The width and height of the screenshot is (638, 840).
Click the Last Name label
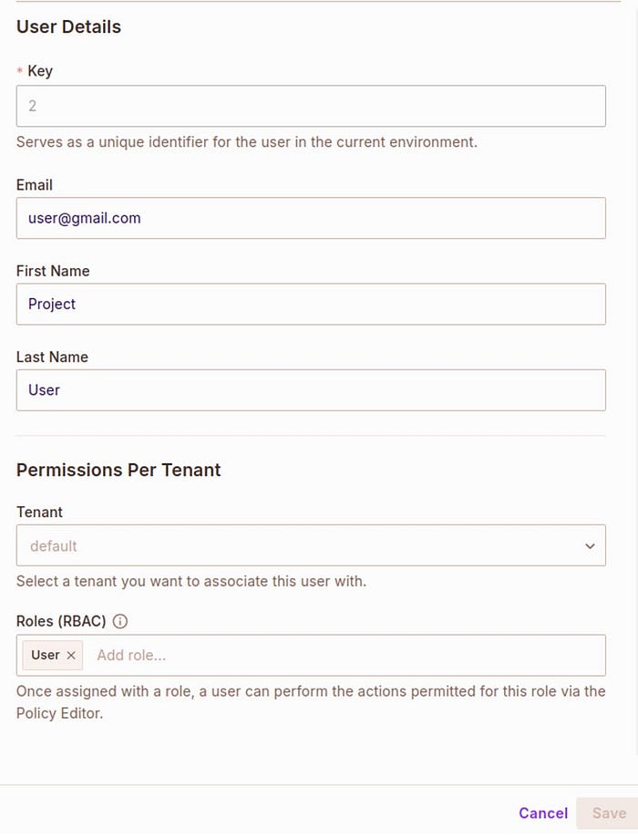52,357
